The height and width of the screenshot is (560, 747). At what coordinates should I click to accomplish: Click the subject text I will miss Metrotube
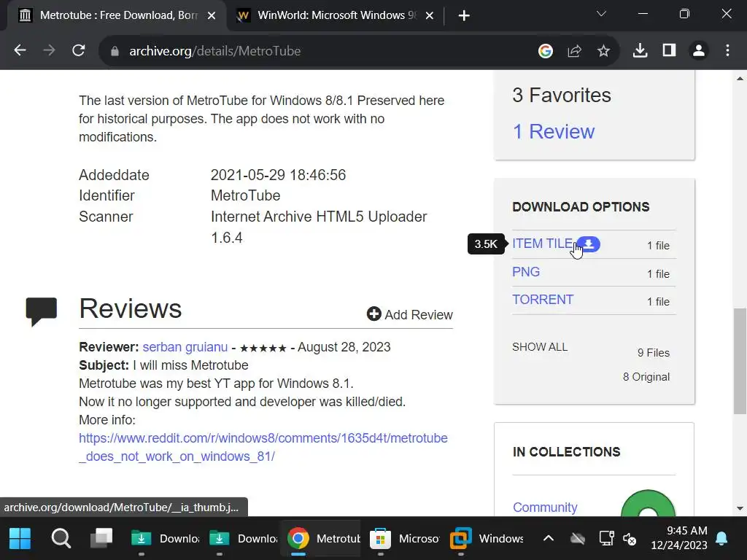tap(190, 365)
